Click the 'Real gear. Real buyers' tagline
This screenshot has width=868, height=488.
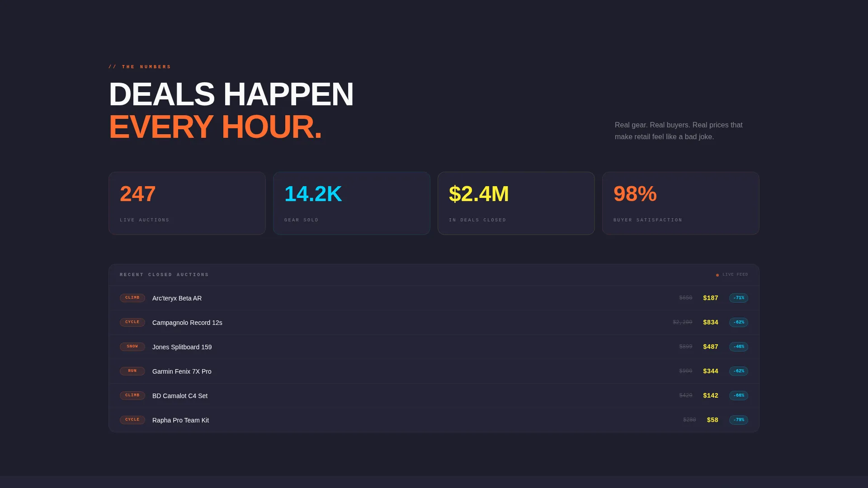tap(679, 131)
